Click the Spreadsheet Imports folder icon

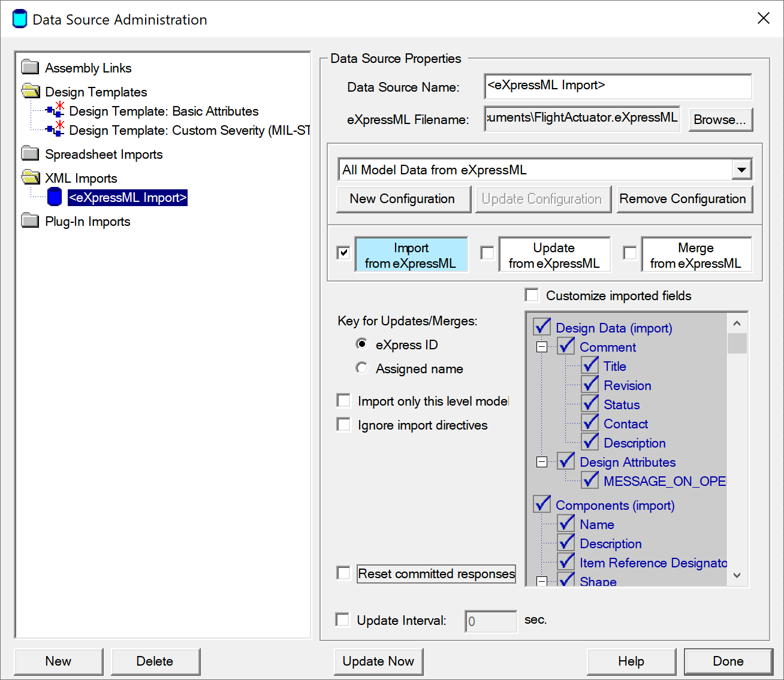click(x=30, y=153)
